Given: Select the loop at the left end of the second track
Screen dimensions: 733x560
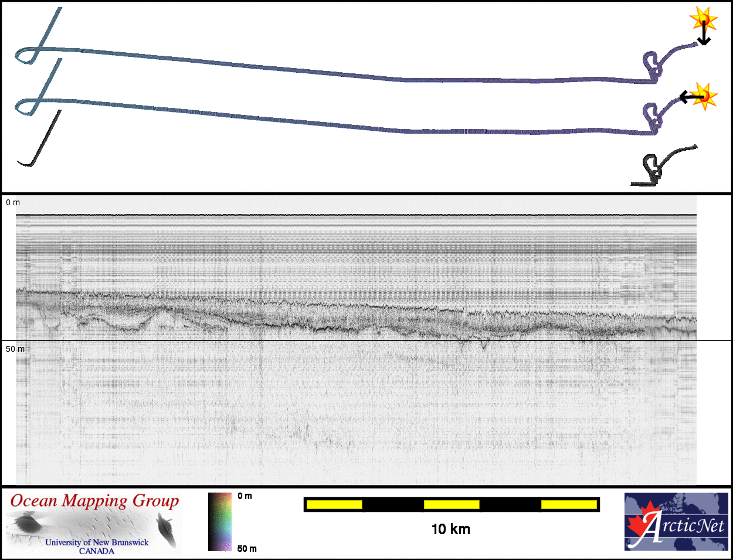Looking at the screenshot, I should [26, 106].
